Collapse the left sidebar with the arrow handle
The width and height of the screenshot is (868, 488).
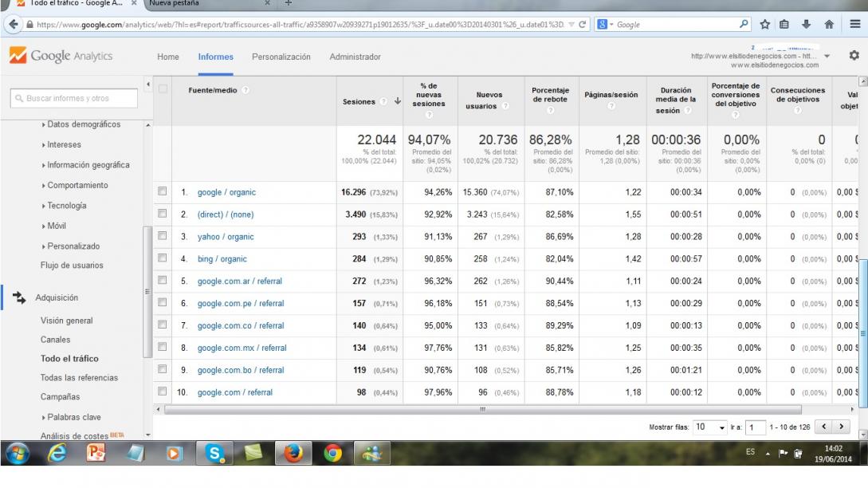click(147, 85)
